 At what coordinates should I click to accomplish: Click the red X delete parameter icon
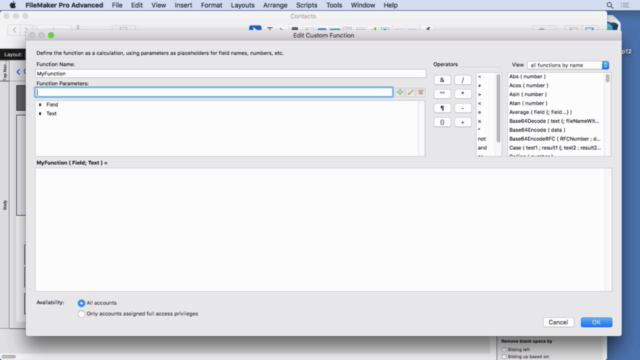(x=420, y=92)
